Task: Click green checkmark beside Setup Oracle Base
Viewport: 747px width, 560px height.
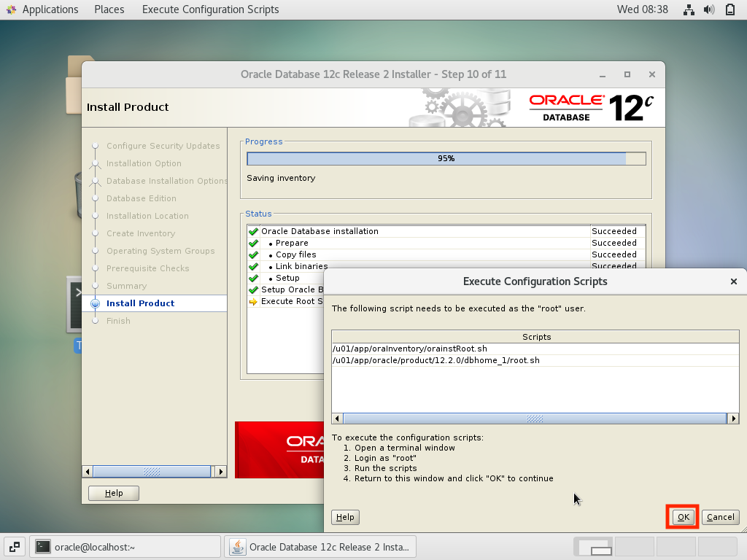Action: [x=253, y=289]
